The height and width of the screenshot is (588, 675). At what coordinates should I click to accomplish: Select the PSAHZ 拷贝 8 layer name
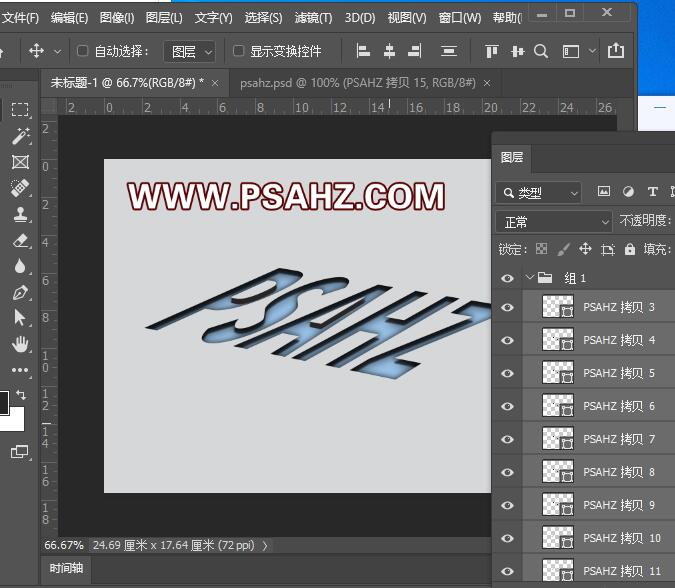click(618, 472)
